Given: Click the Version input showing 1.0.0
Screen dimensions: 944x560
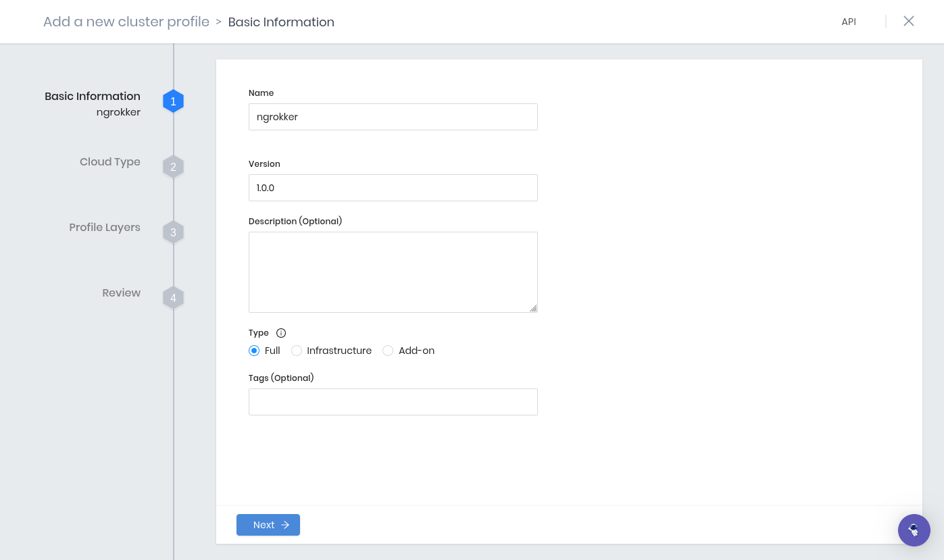Looking at the screenshot, I should click(x=393, y=188).
